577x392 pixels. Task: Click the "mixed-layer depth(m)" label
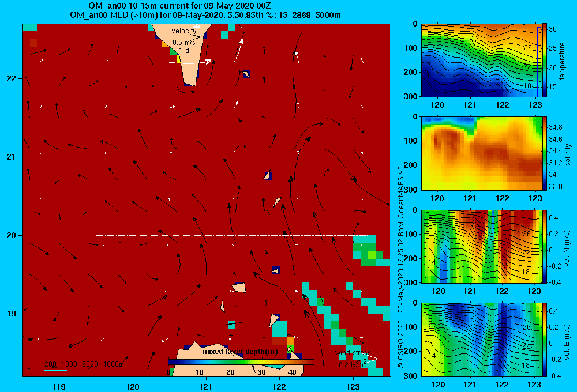[240, 352]
